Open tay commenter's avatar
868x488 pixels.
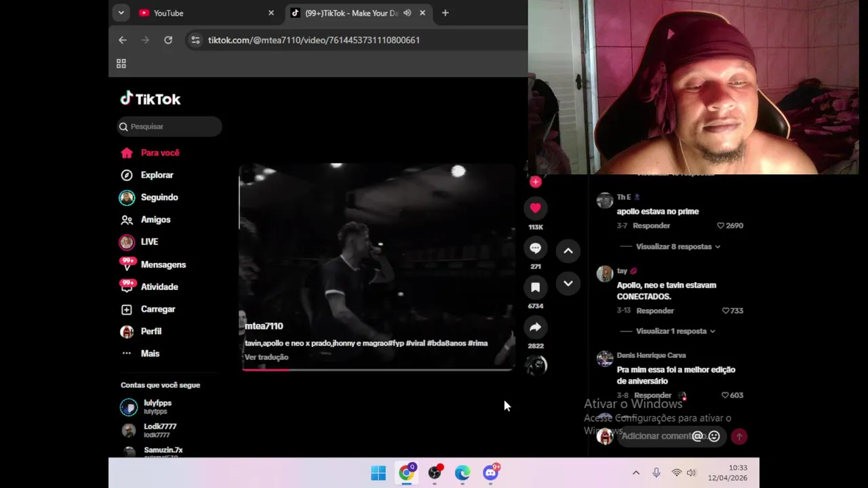coord(604,274)
